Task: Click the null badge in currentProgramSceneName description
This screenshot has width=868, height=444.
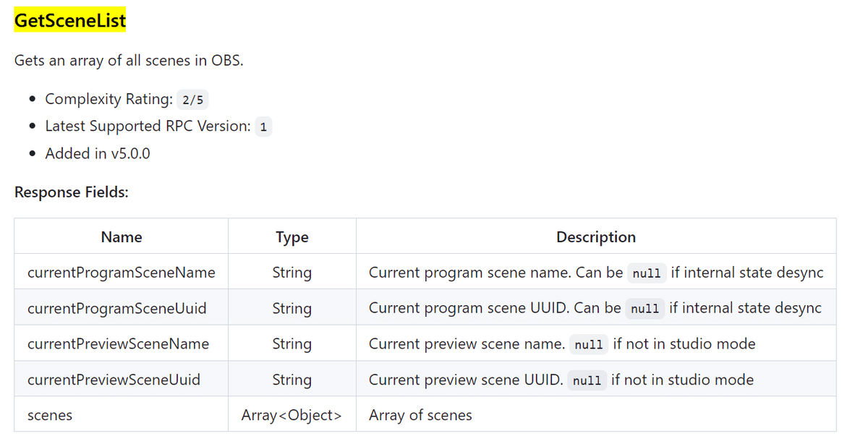Action: (x=647, y=273)
